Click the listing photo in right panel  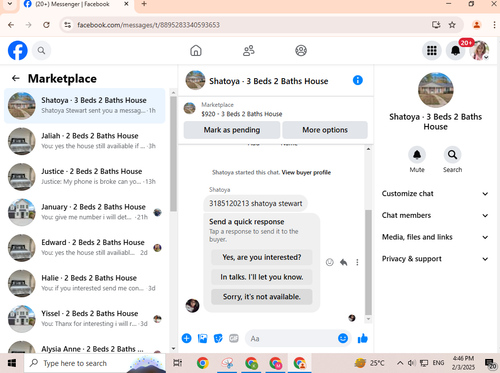click(x=436, y=90)
